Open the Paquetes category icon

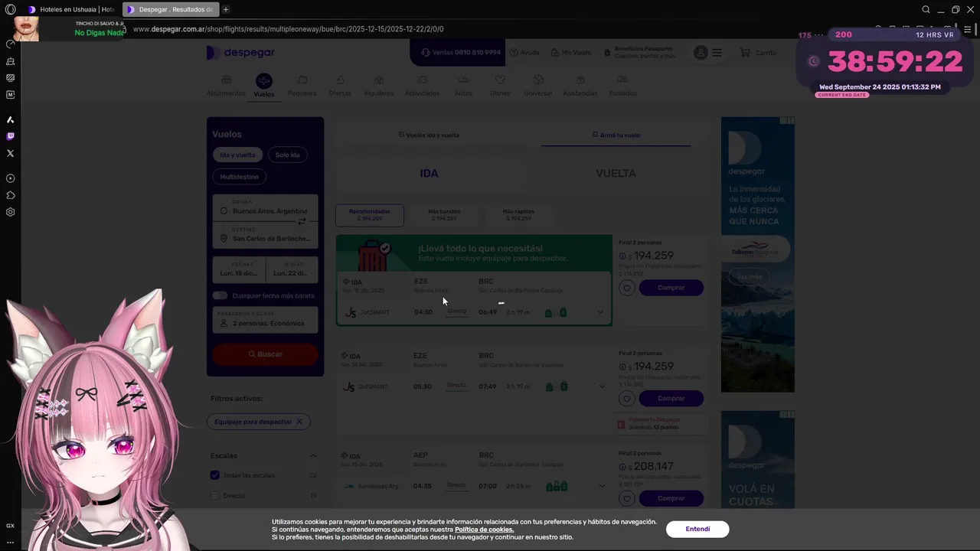point(302,80)
